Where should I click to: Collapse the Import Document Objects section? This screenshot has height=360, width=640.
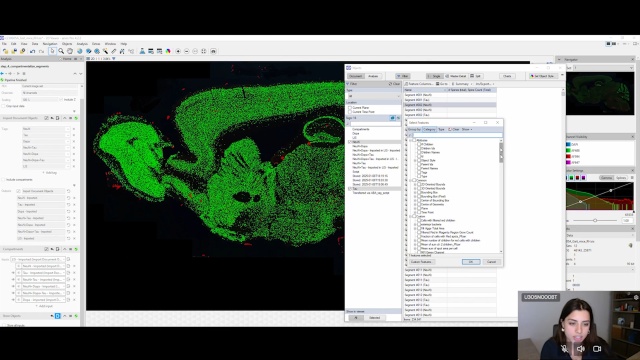[64, 118]
